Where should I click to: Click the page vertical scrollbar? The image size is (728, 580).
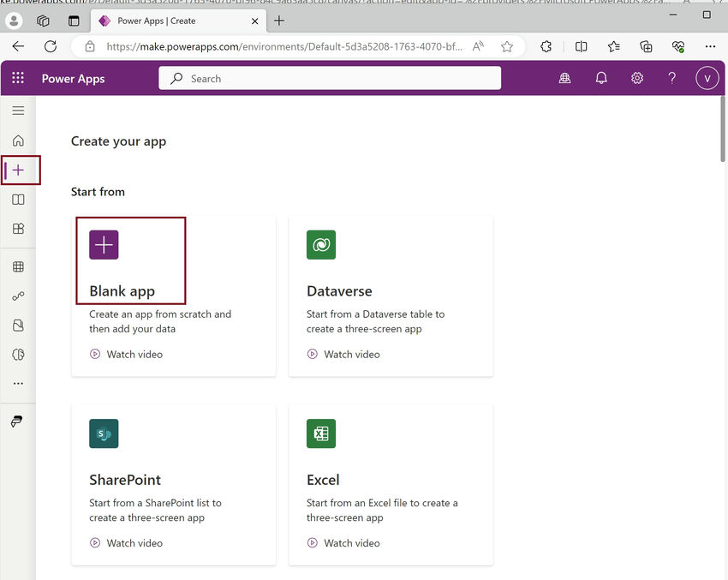point(723,129)
